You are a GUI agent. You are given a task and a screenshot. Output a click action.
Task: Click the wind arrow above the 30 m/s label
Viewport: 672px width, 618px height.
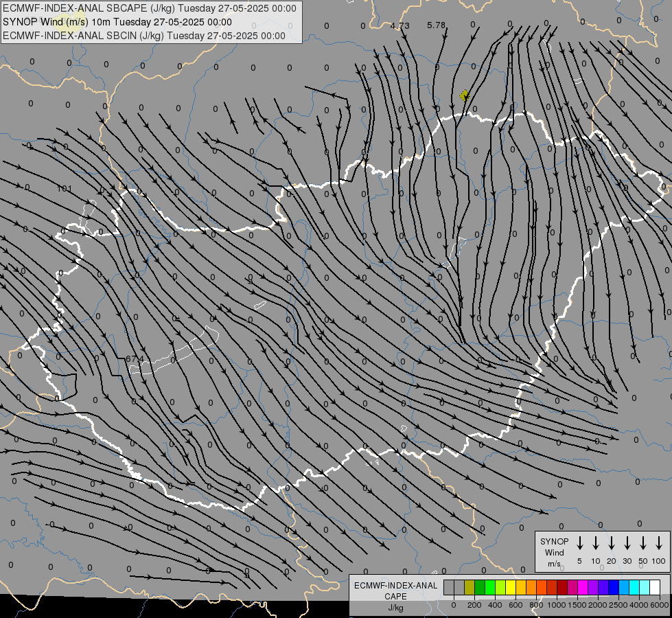click(627, 543)
